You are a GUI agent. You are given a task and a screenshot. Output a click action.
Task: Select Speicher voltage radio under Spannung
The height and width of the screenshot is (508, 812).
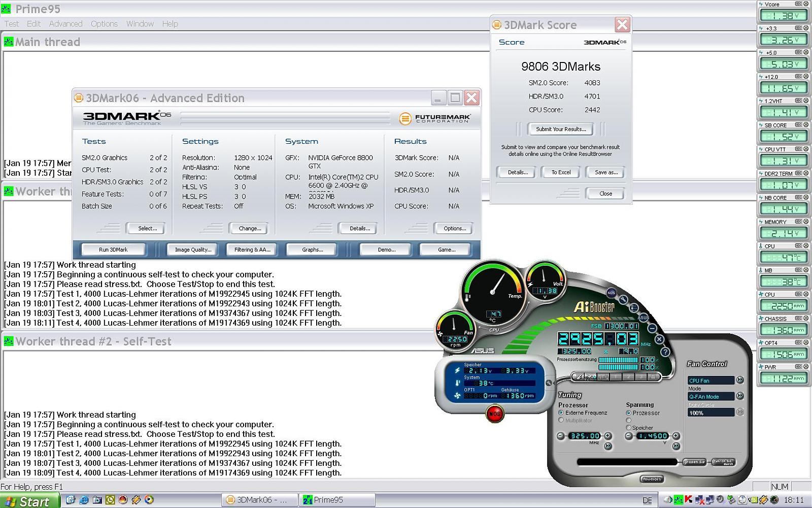pos(628,428)
